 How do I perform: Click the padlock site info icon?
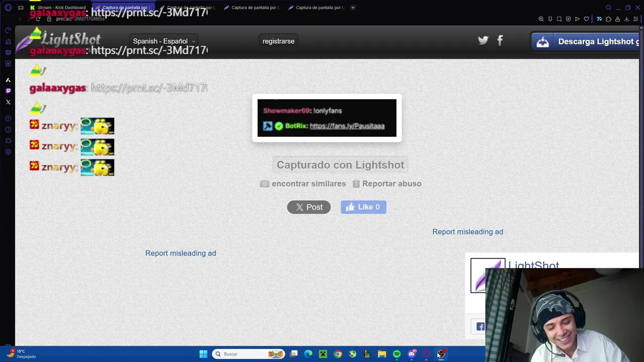click(x=49, y=19)
